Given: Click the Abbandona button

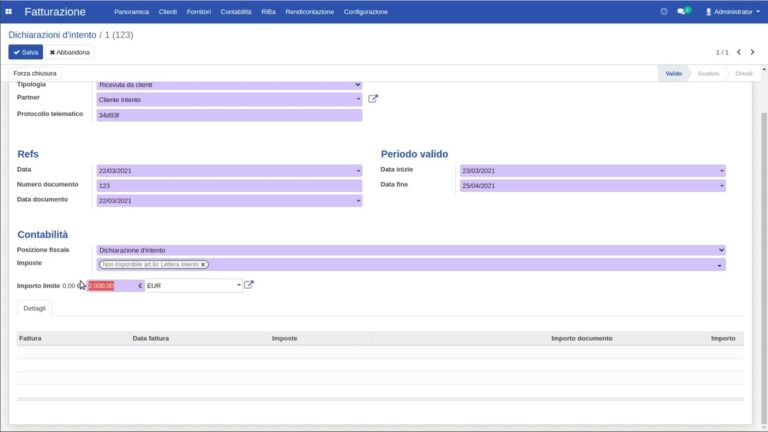Looking at the screenshot, I should pyautogui.click(x=70, y=52).
